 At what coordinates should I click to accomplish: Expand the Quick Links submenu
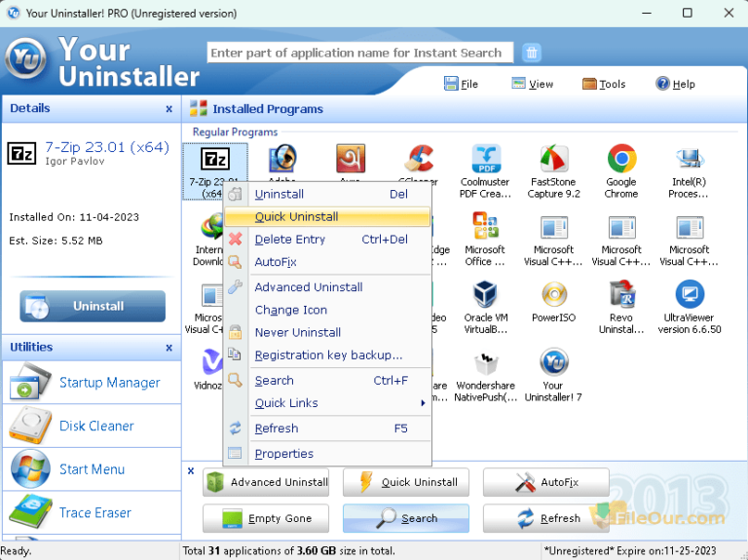coord(327,403)
